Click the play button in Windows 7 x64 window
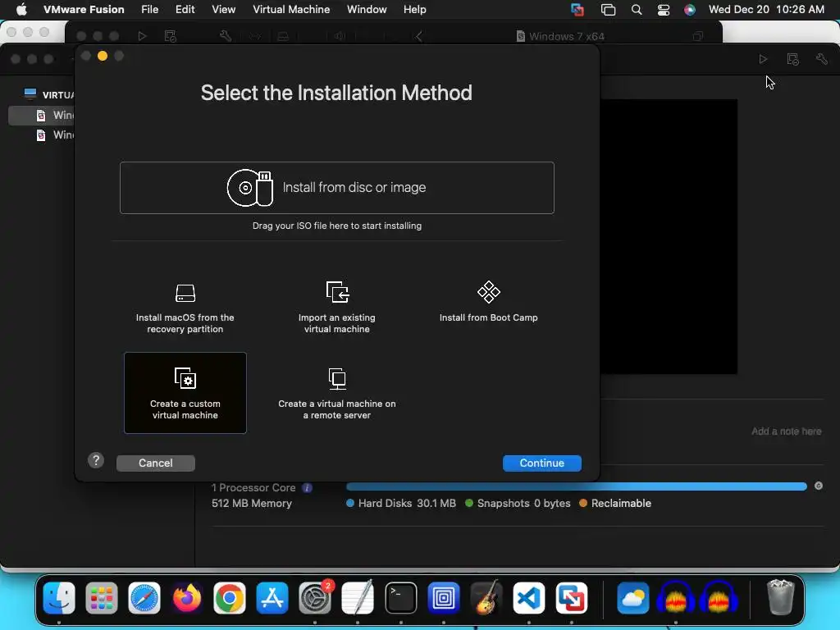This screenshot has width=840, height=630. 142,36
